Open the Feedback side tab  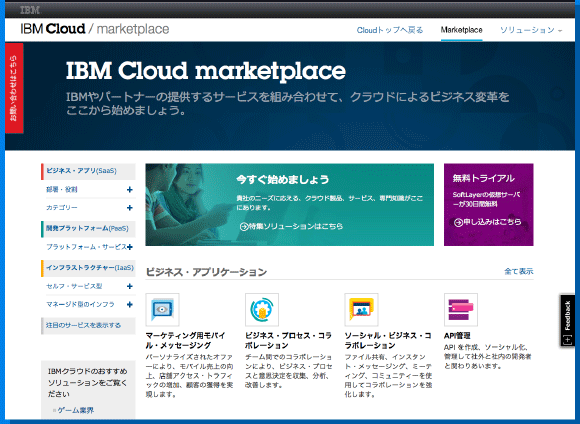(567, 320)
